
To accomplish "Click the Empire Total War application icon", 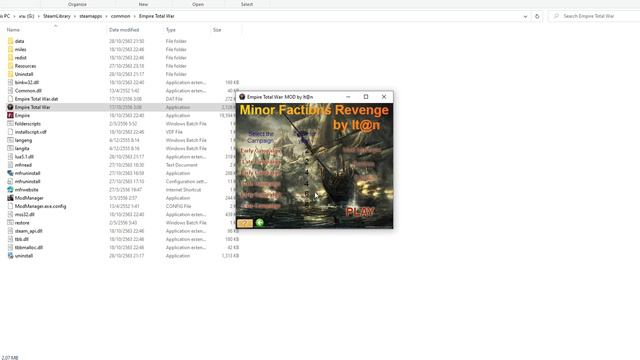I will [x=10, y=107].
